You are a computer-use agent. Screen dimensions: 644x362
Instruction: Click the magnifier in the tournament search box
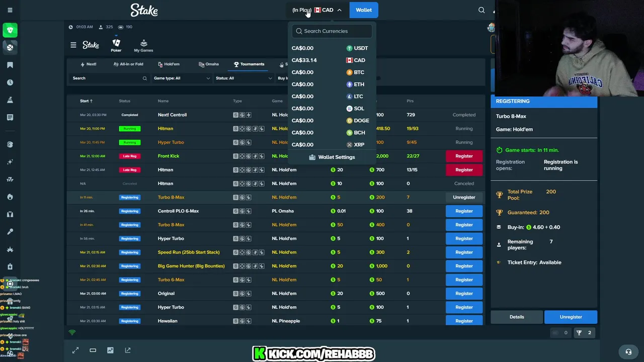click(x=145, y=78)
